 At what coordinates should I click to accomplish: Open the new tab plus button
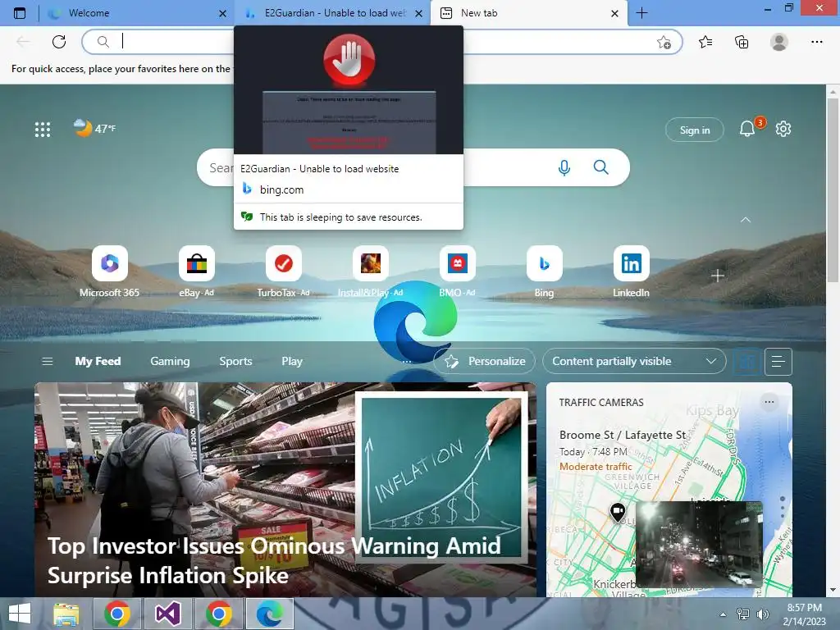click(x=641, y=13)
